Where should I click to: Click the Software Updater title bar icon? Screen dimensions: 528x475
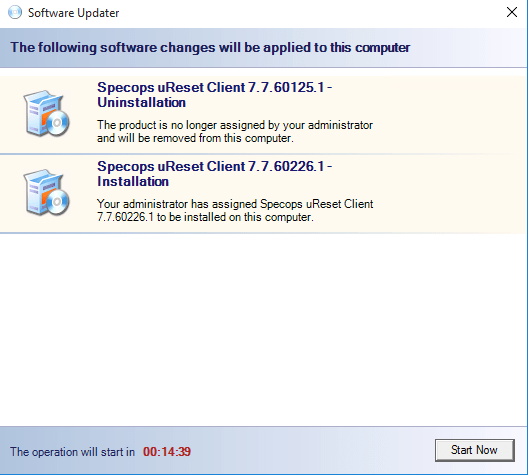tap(15, 12)
